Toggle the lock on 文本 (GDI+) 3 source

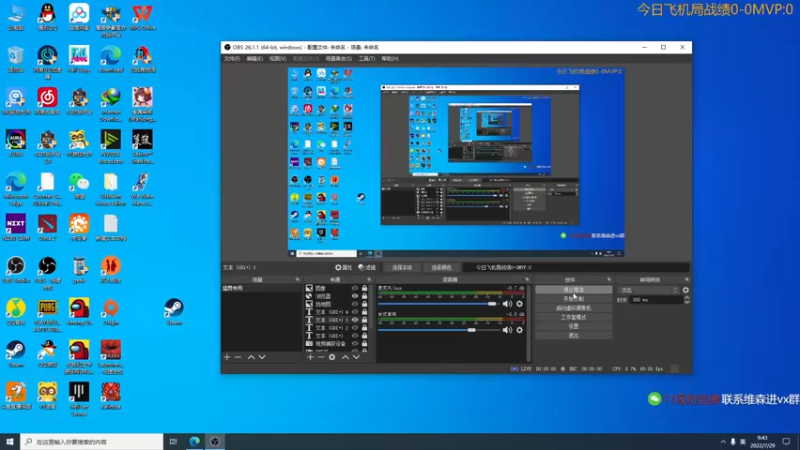[x=364, y=320]
